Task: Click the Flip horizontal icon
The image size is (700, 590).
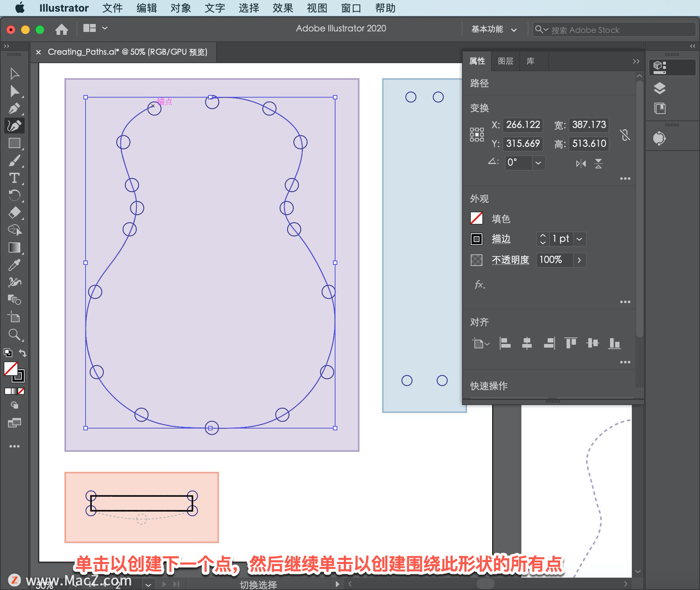Action: [581, 164]
